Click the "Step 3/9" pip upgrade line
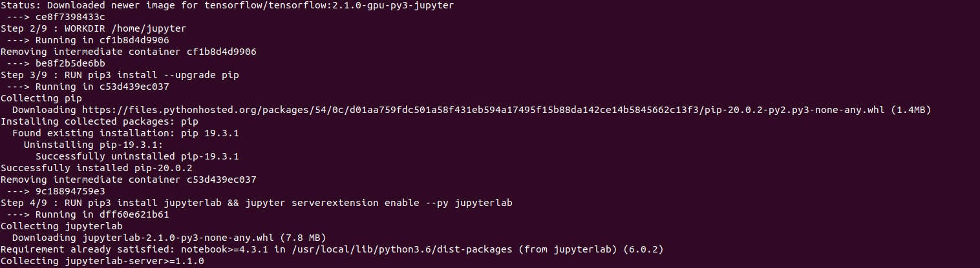This screenshot has height=268, width=980. 120,75
